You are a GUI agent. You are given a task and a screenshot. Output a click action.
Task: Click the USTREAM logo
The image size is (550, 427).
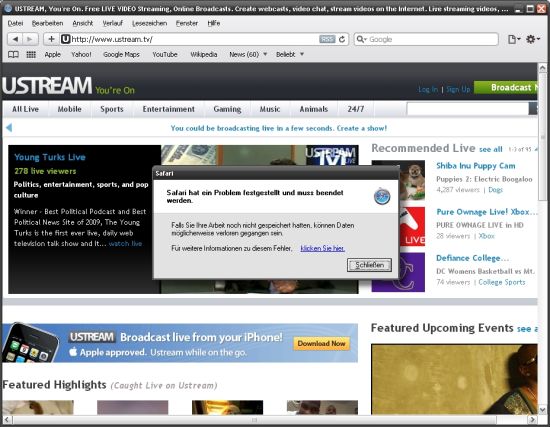[47, 86]
